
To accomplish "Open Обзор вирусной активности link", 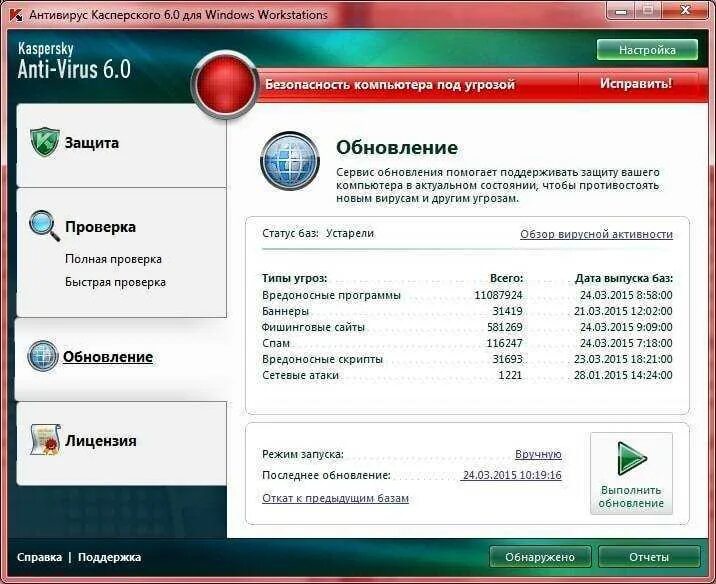I will click(596, 234).
